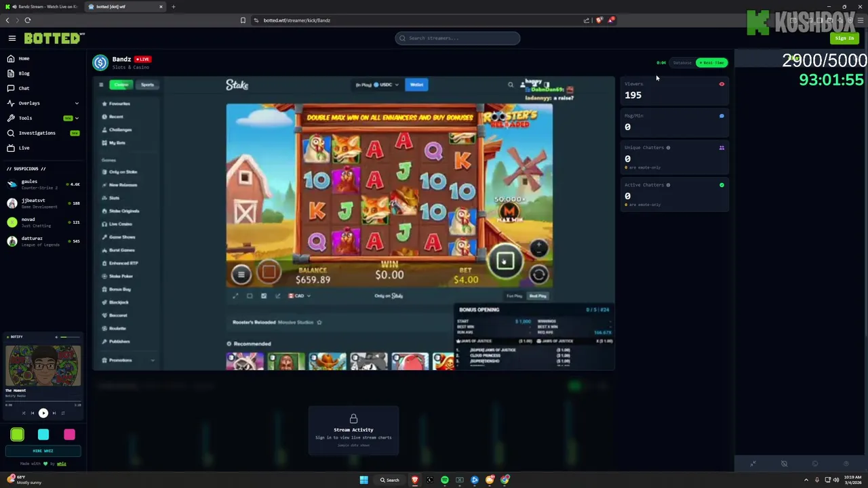The height and width of the screenshot is (488, 868).
Task: Click Active Chatters info icon
Action: [668, 185]
